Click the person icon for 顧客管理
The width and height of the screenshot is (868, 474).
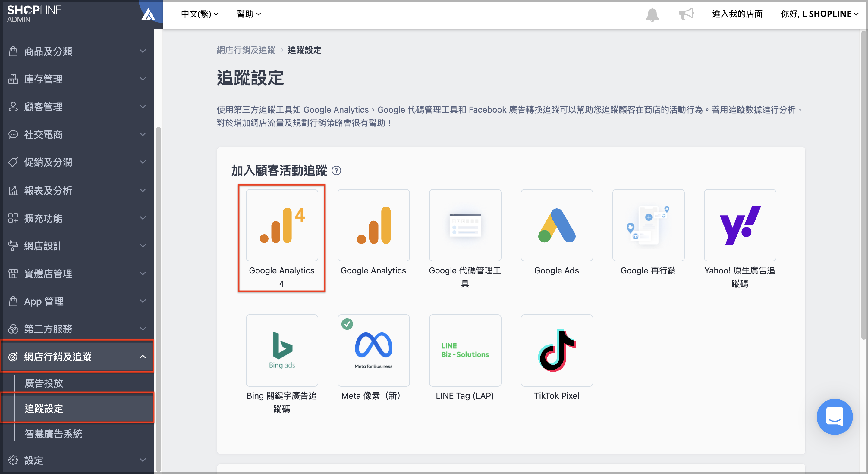(x=13, y=106)
